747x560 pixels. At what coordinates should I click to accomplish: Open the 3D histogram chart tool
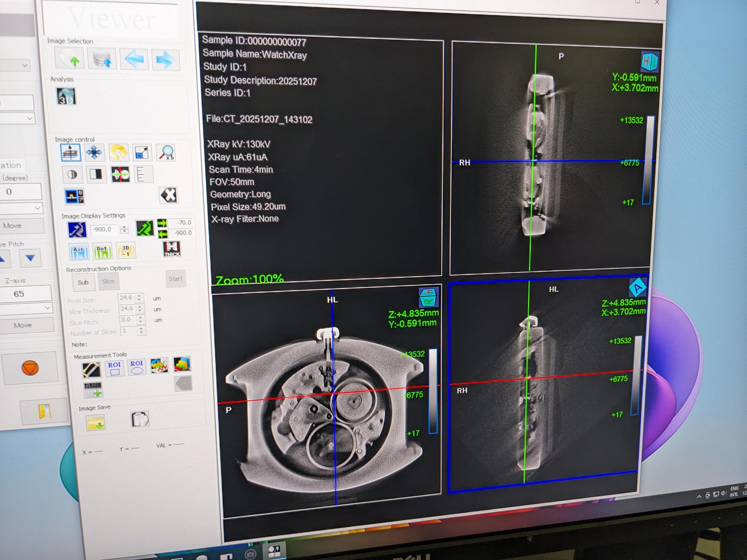(x=182, y=364)
